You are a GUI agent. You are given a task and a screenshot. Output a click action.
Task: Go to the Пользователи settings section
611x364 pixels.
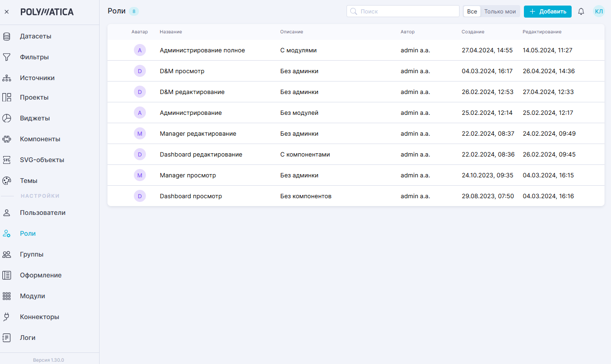[43, 213]
